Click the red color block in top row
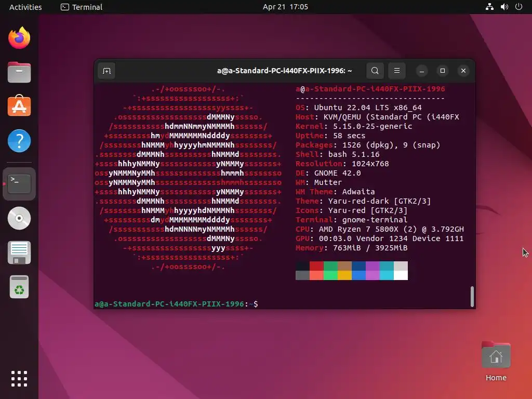 click(x=316, y=265)
